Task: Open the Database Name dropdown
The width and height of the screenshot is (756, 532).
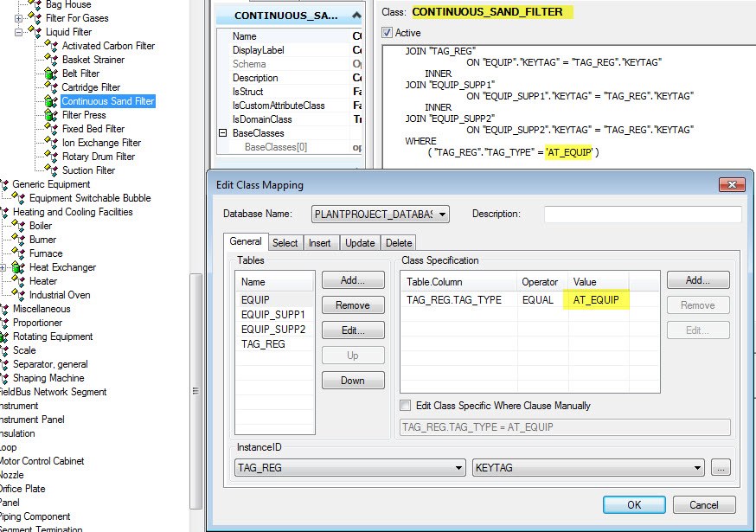Action: (x=442, y=215)
